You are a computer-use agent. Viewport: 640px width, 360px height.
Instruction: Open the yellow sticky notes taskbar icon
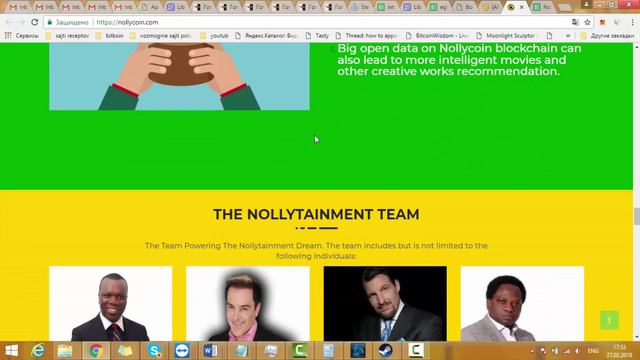coord(125,351)
